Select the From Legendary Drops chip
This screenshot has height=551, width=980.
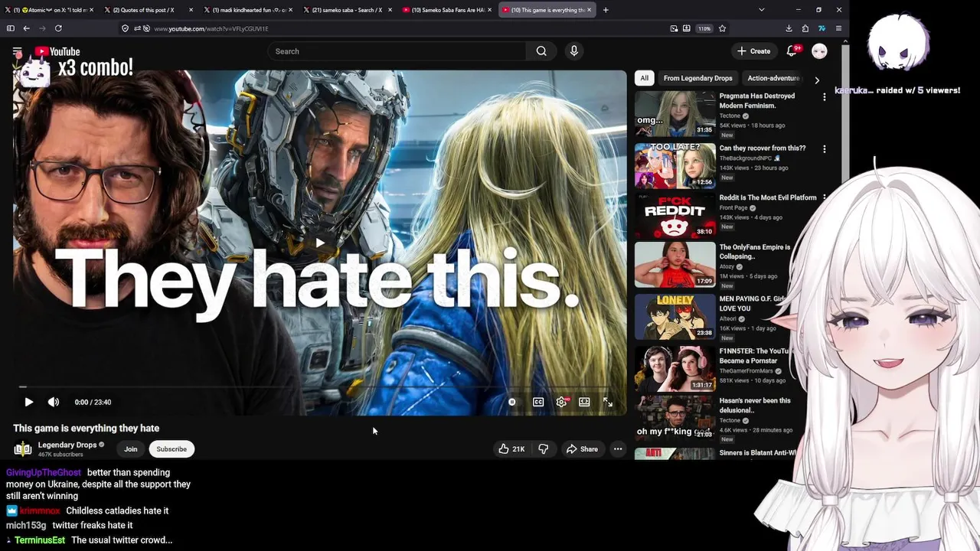coord(697,78)
